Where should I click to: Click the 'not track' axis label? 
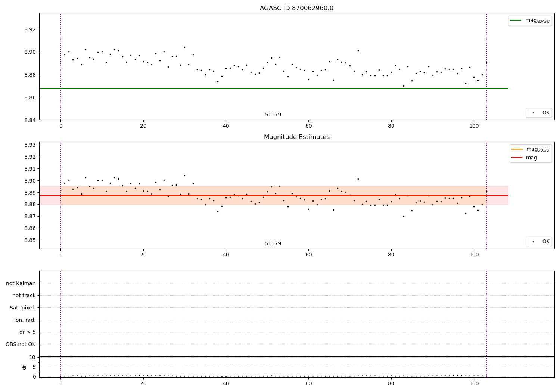[x=24, y=296]
